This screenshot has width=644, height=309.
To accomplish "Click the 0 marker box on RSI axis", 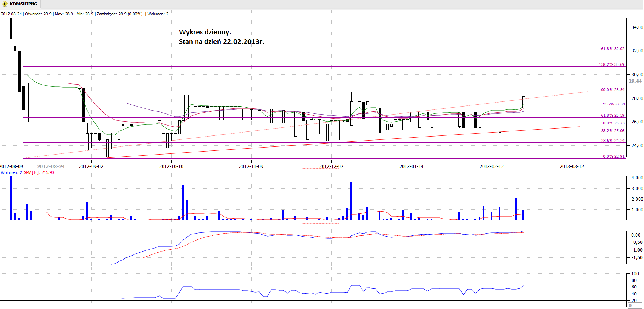I will click(x=635, y=306).
